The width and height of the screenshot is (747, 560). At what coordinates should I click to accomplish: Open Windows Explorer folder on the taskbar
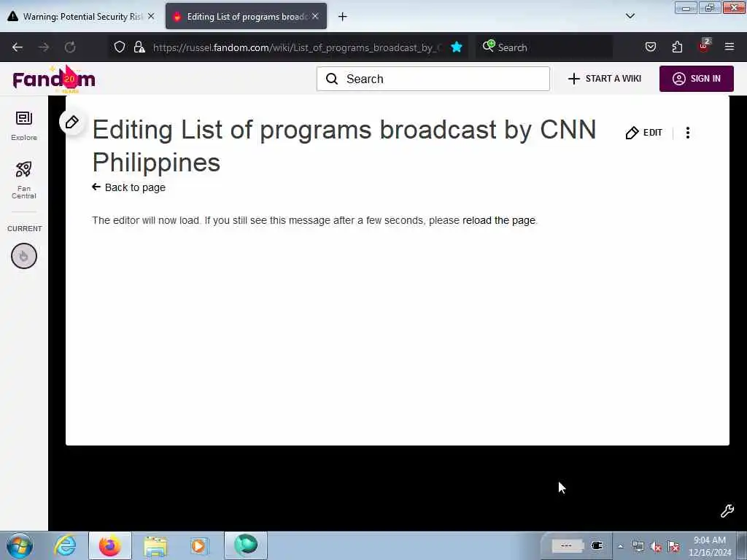155,545
